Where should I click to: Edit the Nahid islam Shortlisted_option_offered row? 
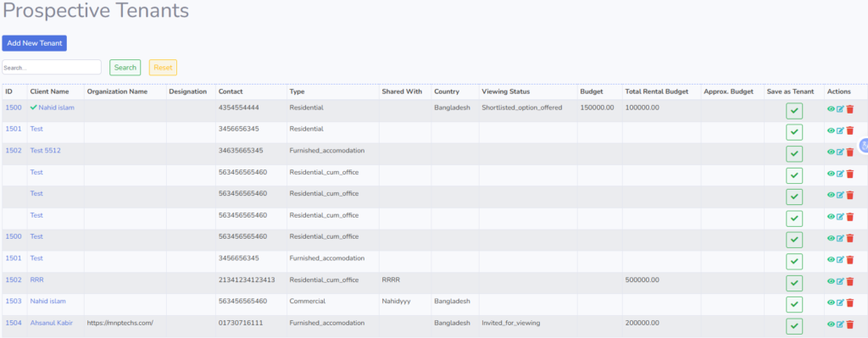pyautogui.click(x=840, y=109)
